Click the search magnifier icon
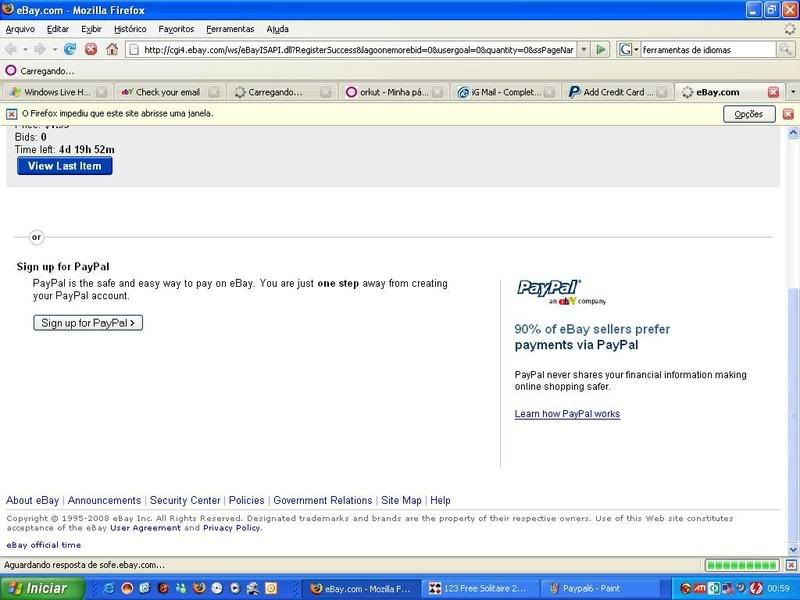 click(785, 49)
